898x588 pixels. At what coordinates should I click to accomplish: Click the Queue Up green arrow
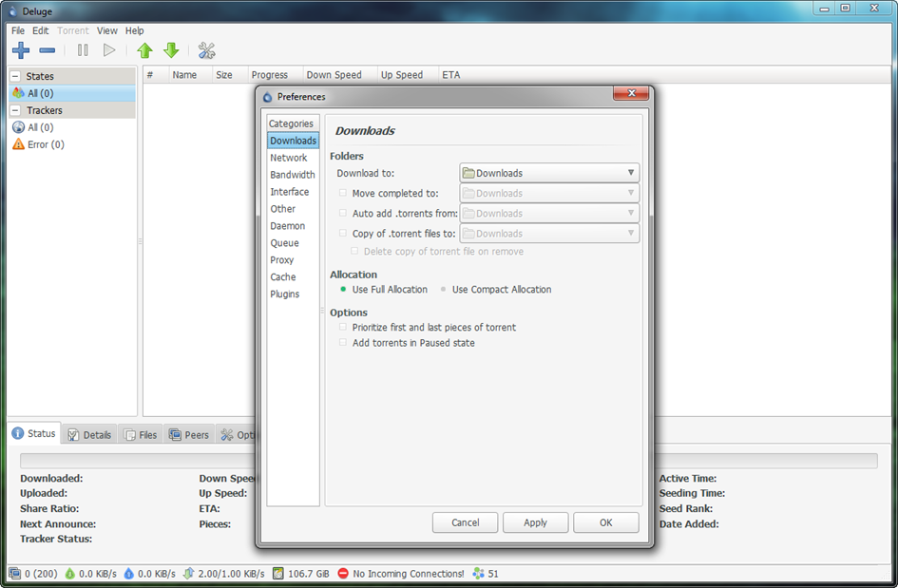pos(144,50)
